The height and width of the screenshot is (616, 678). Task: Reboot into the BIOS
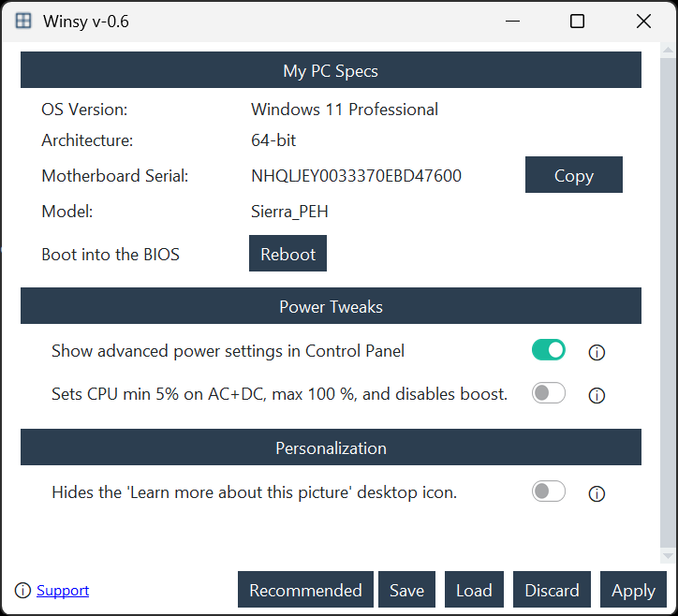pos(288,254)
